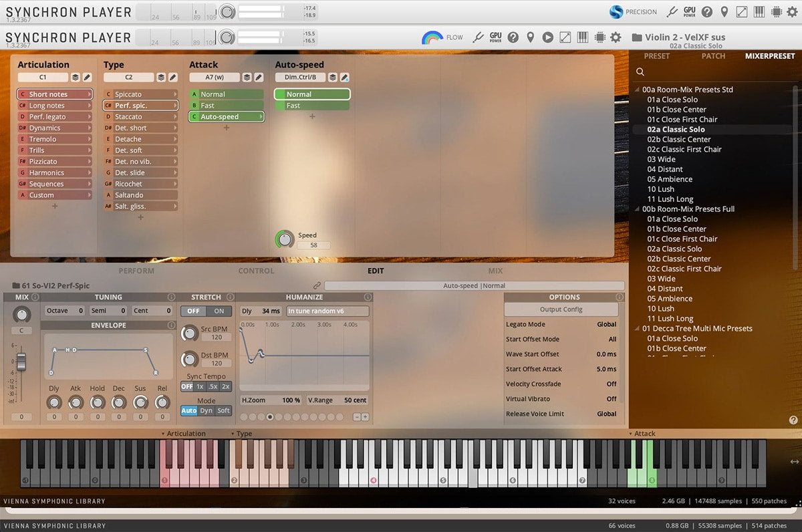Switch to the MIX tab

click(495, 271)
